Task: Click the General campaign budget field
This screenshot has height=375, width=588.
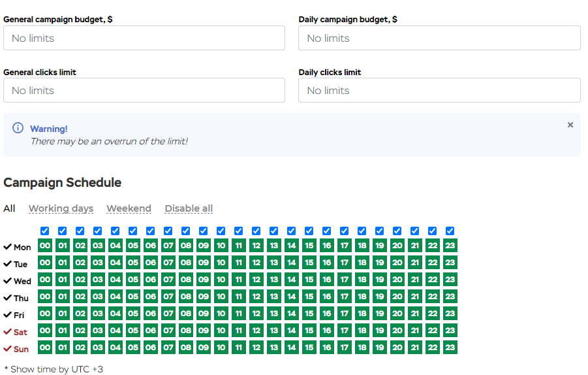Action: click(x=144, y=38)
